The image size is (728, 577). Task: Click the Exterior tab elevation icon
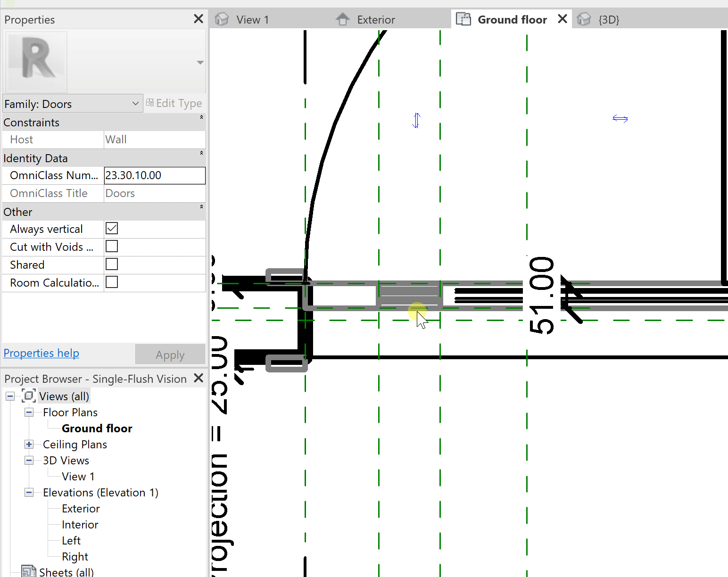[343, 19]
